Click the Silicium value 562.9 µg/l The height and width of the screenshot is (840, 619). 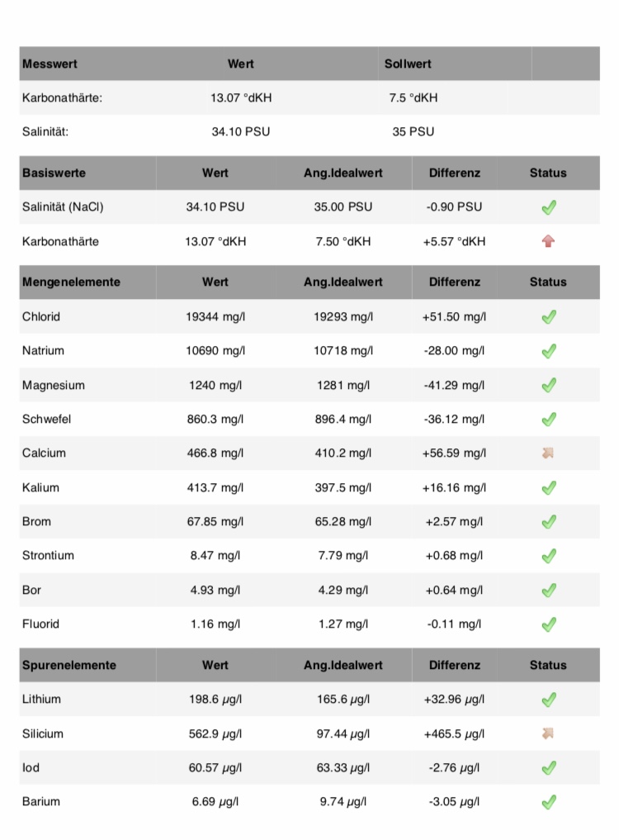pyautogui.click(x=215, y=733)
